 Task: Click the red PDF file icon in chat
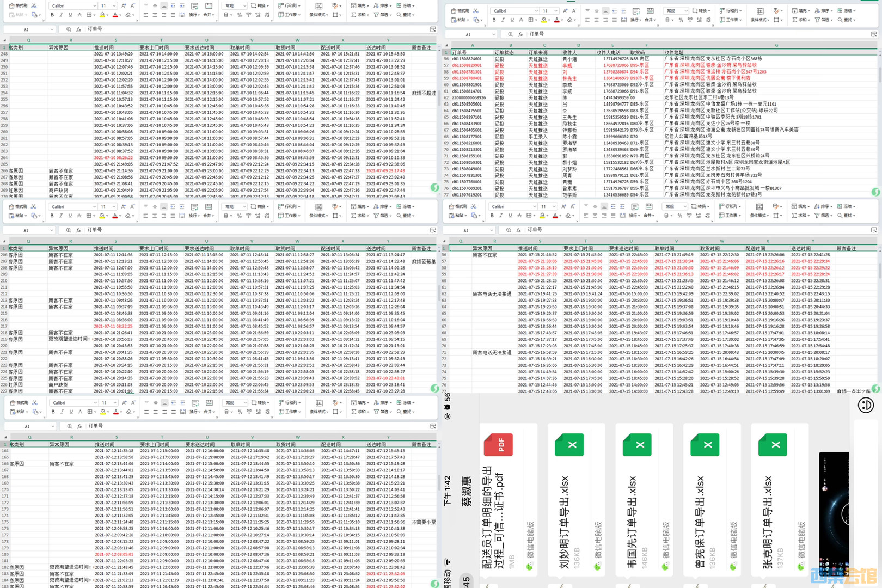tap(498, 445)
